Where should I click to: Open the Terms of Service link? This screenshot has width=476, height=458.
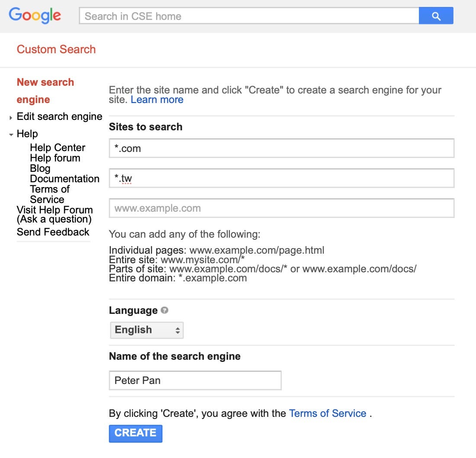tap(328, 413)
